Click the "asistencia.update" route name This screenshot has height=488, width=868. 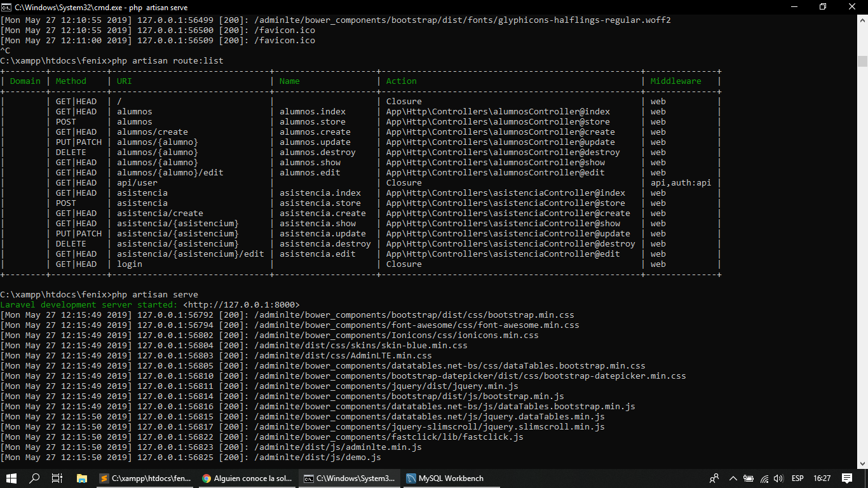point(323,233)
